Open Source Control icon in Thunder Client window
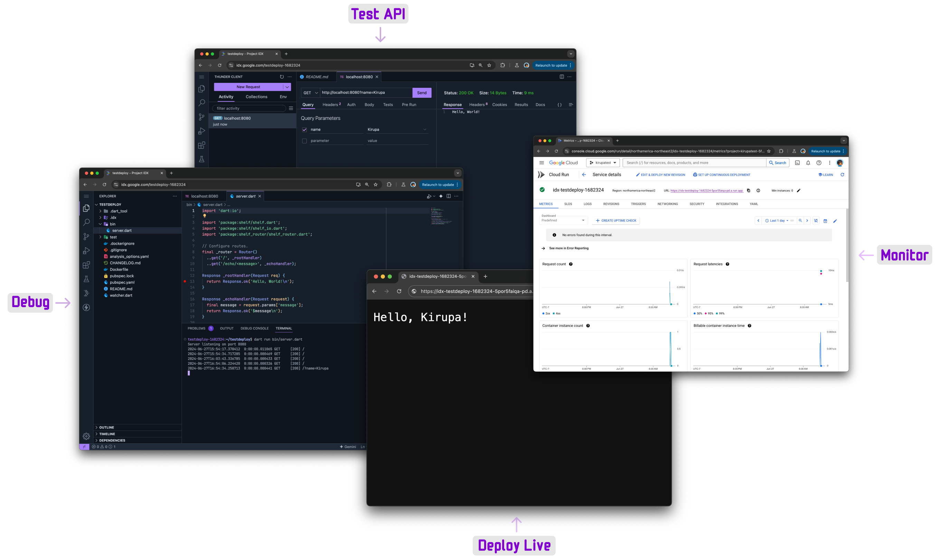This screenshot has height=560, width=944. (x=201, y=117)
